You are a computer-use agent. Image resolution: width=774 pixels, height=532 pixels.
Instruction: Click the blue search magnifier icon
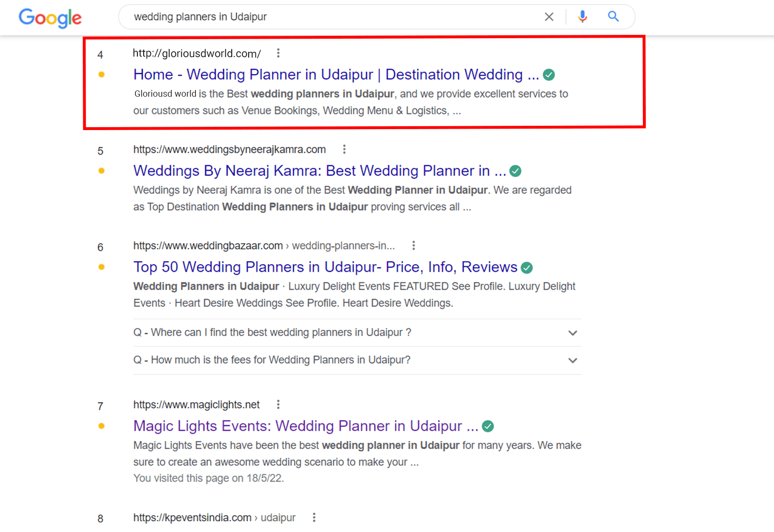pos(613,17)
